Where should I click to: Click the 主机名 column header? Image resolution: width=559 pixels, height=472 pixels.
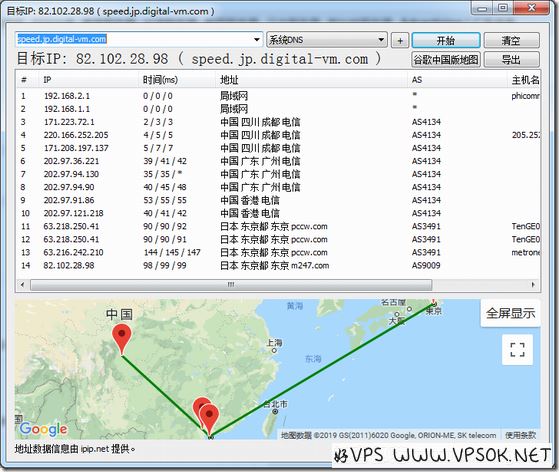525,80
